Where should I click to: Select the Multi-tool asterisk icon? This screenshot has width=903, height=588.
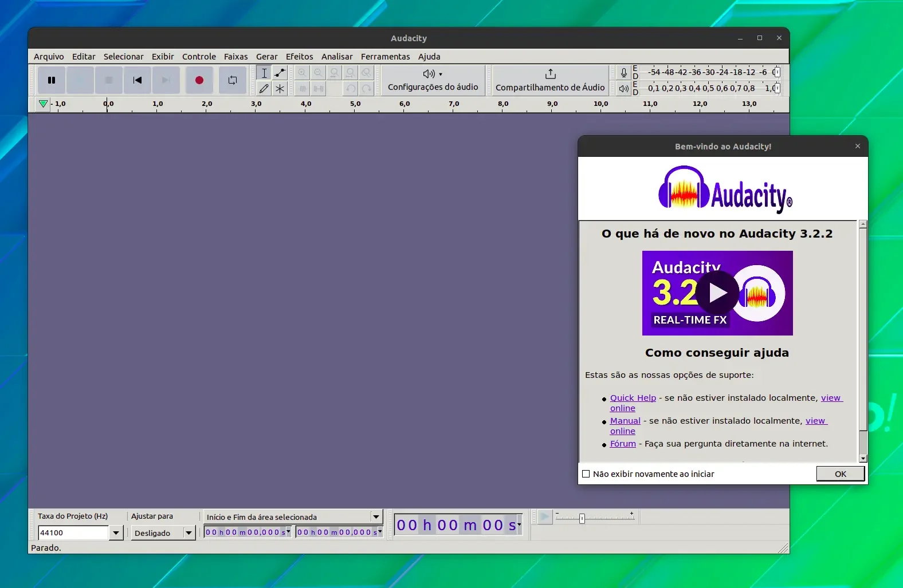[280, 88]
